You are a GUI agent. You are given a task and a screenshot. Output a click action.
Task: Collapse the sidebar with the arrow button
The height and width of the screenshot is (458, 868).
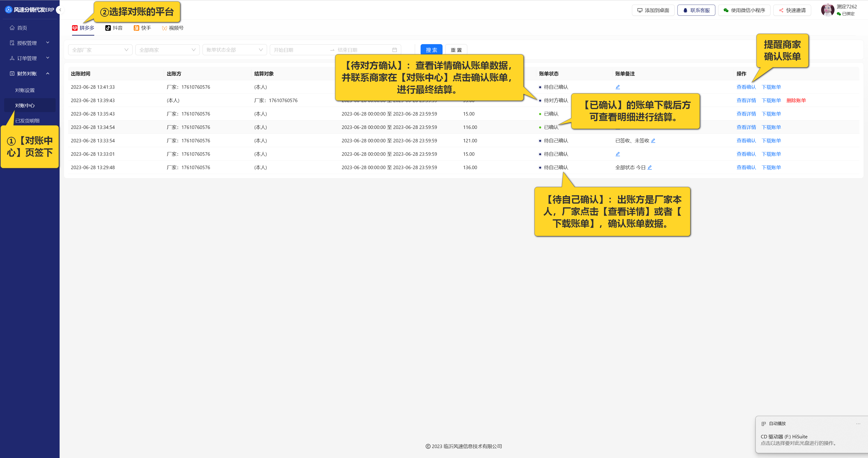point(60,10)
